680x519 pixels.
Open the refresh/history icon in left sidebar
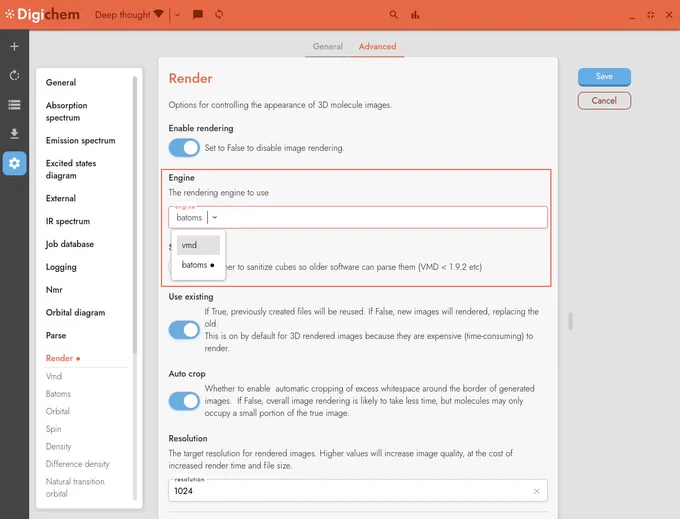coord(14,75)
